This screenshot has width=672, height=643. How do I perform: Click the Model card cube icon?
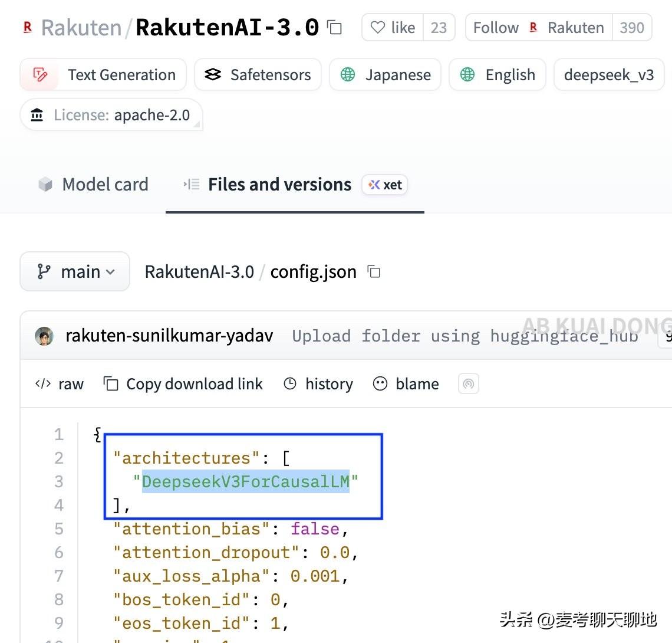pos(45,185)
